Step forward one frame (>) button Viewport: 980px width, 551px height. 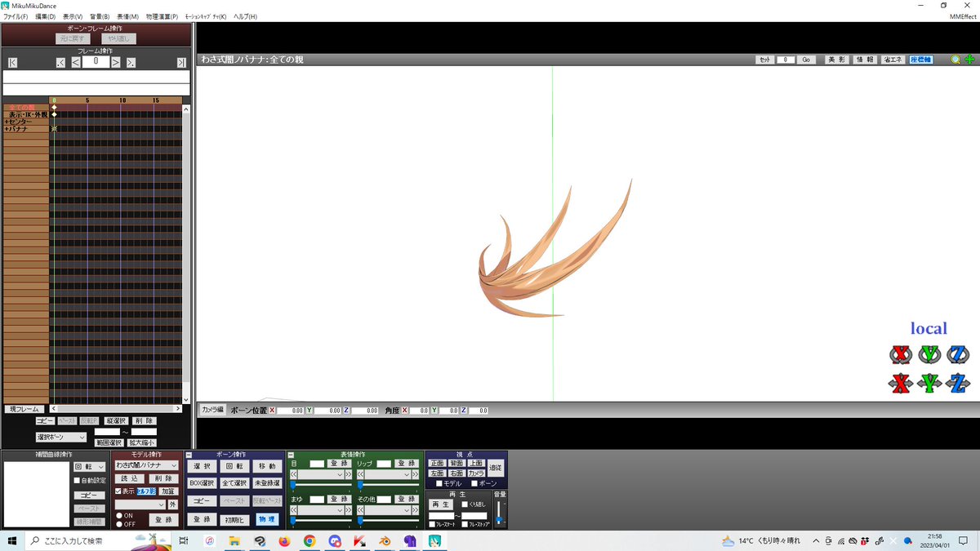[116, 62]
